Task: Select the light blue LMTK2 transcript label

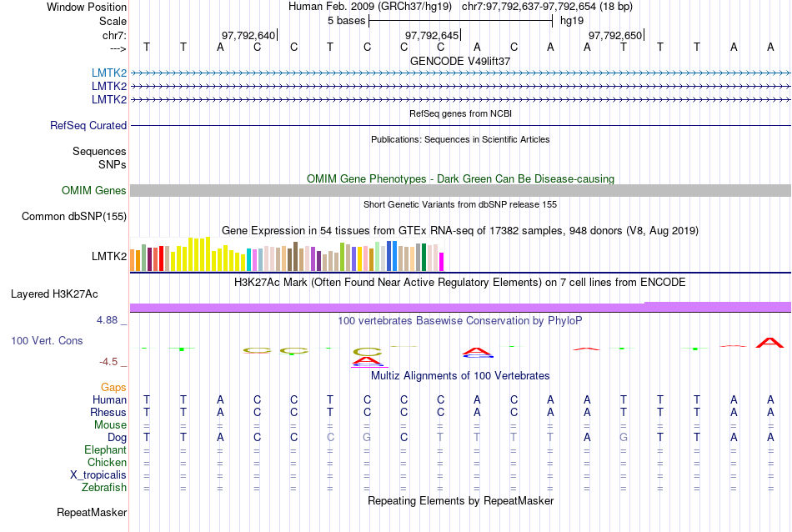Action: pos(109,73)
